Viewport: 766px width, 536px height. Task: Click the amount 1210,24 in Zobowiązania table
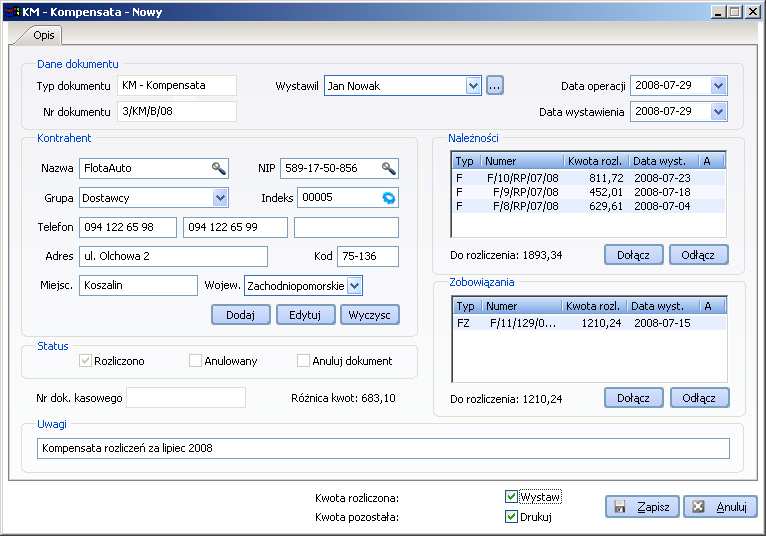pyautogui.click(x=601, y=323)
